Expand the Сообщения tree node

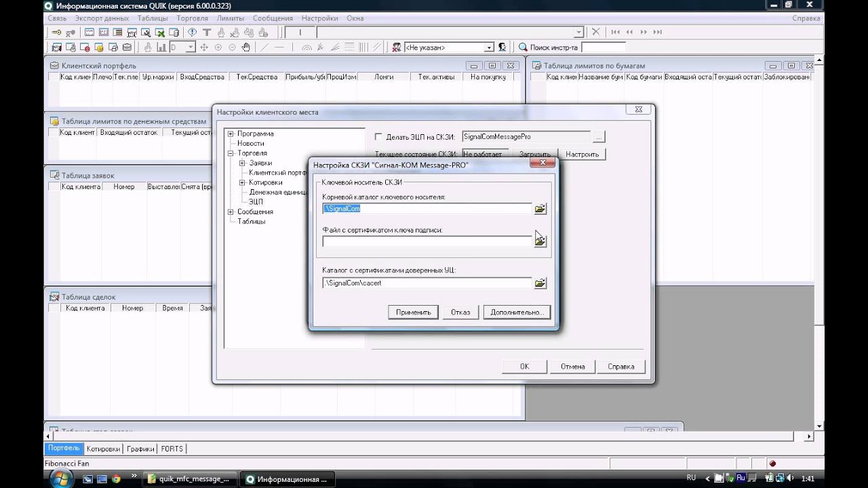(231, 212)
